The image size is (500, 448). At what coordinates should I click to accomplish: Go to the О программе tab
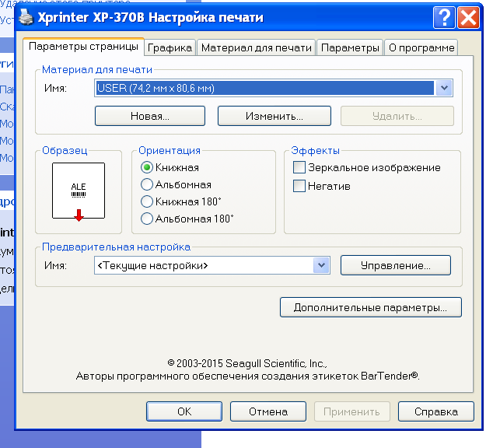click(421, 47)
